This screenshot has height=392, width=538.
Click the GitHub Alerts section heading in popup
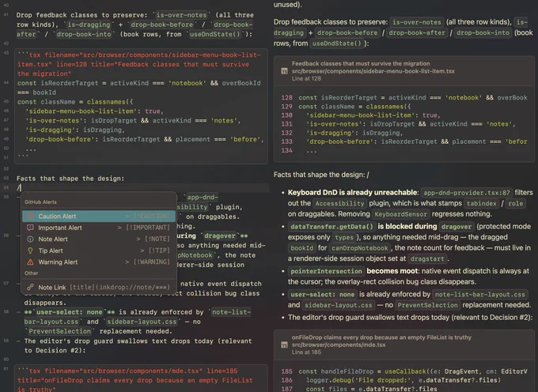40,202
